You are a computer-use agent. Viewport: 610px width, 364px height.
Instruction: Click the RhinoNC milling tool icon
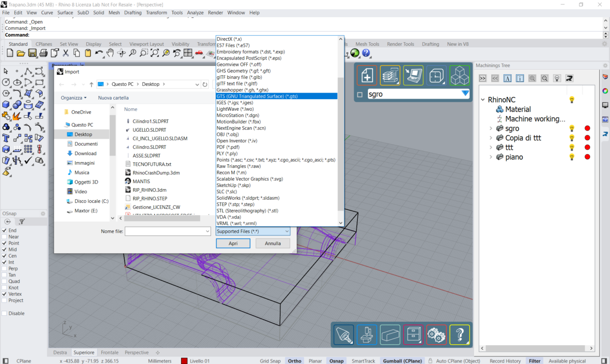click(344, 335)
